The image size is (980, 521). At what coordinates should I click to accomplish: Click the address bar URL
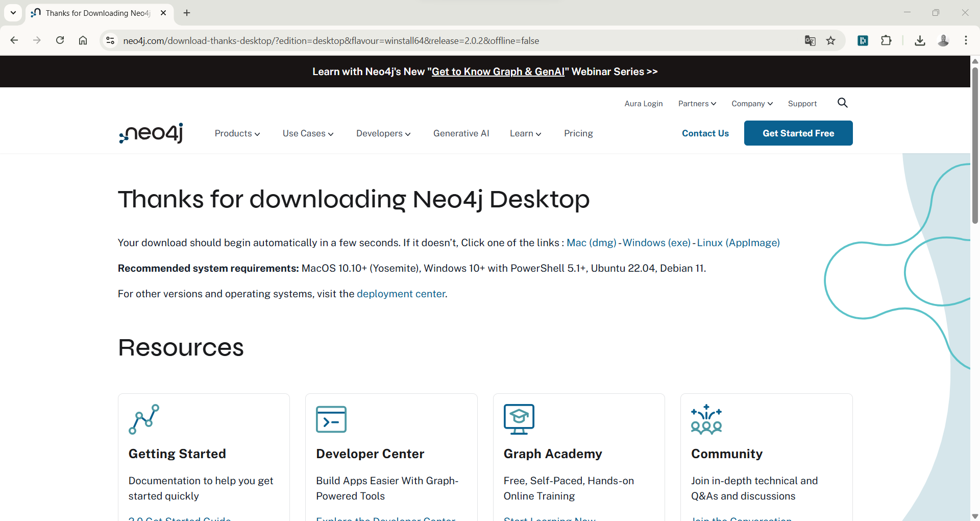point(331,40)
